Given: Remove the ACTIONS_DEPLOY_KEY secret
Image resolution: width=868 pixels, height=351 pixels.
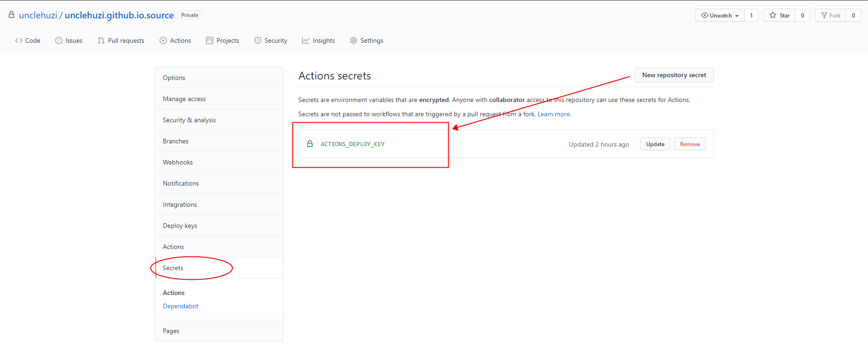Looking at the screenshot, I should tap(690, 144).
